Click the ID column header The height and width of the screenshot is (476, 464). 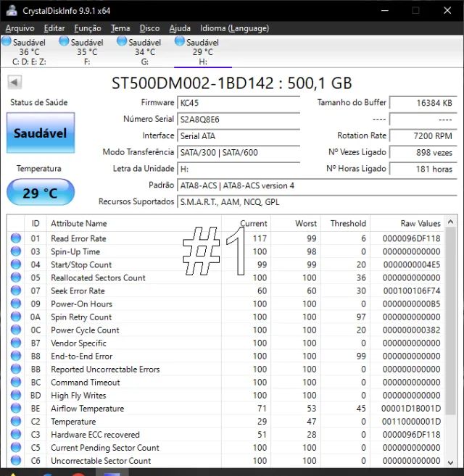tap(36, 223)
